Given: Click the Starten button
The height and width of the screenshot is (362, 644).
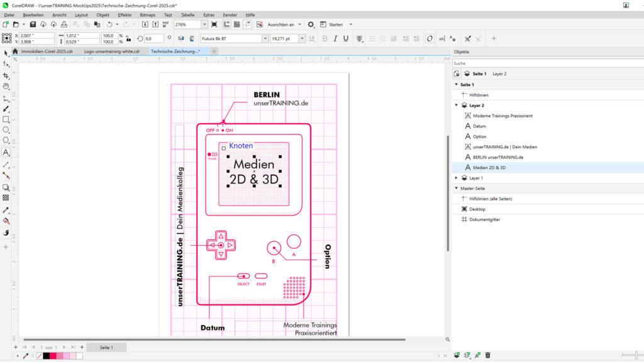Looking at the screenshot, I should pyautogui.click(x=332, y=25).
